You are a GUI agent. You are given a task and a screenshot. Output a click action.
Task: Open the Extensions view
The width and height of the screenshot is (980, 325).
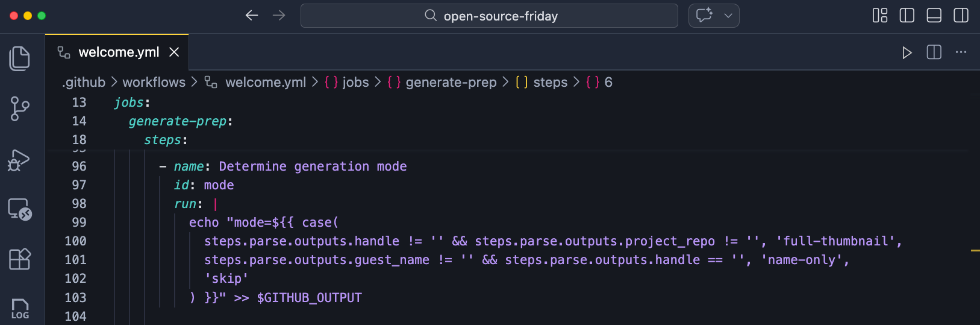tap(20, 259)
